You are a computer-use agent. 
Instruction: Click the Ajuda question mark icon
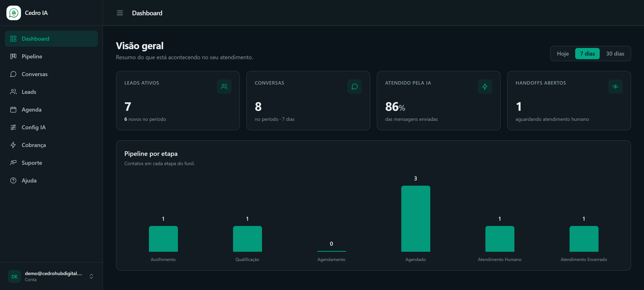(13, 180)
